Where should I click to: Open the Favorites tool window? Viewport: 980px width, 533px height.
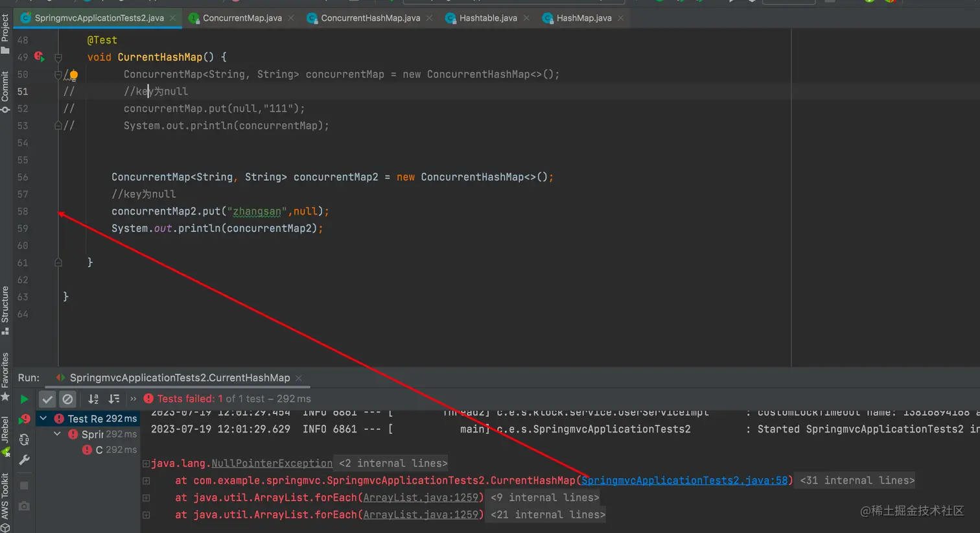5,376
